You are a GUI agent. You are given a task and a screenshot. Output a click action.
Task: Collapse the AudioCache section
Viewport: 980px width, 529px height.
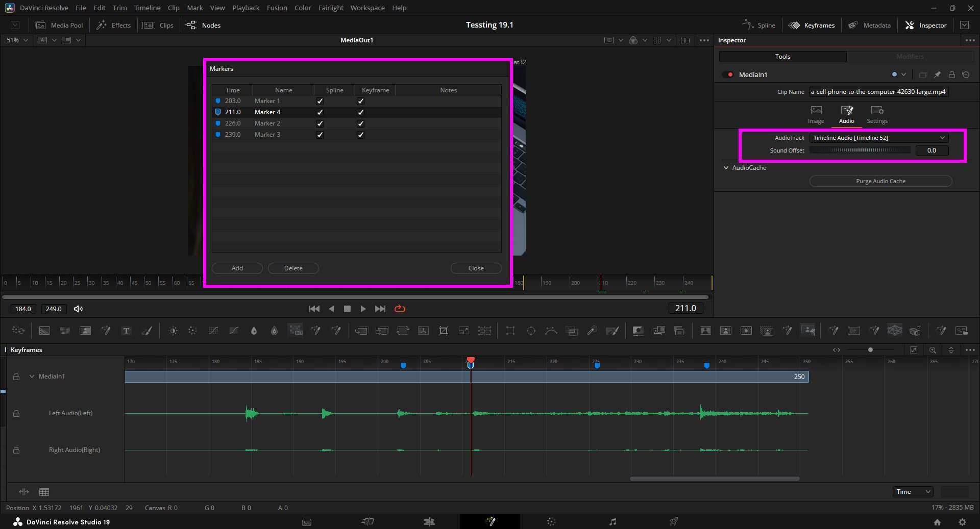[x=726, y=168]
